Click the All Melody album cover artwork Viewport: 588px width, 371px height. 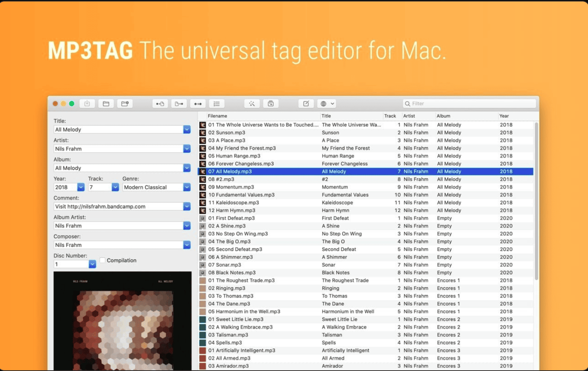tap(122, 321)
